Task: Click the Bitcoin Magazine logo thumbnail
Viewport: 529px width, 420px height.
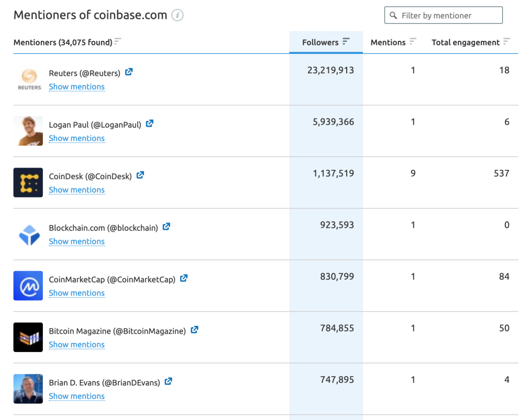Action: [x=28, y=337]
